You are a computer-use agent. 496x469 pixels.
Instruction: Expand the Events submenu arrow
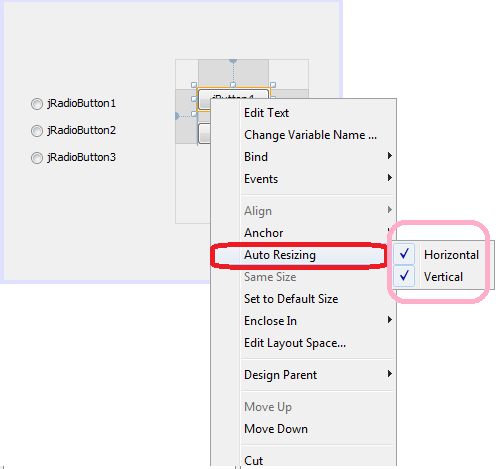click(389, 178)
